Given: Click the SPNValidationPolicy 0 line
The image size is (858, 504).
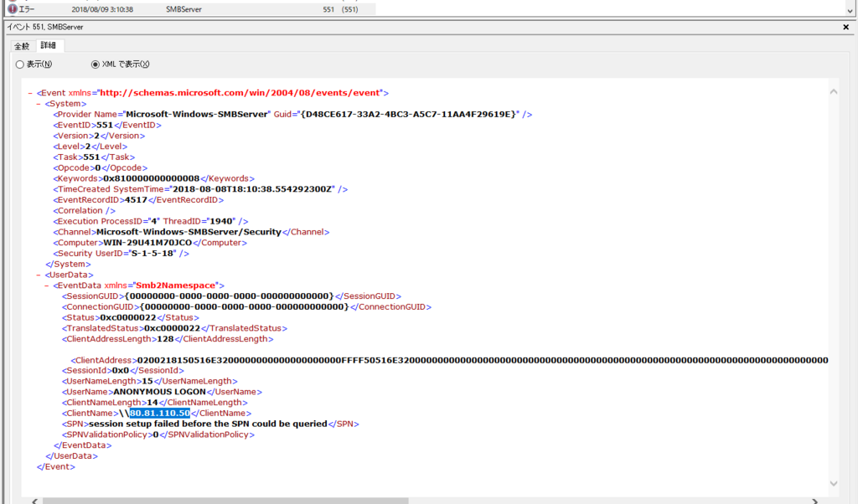Looking at the screenshot, I should coord(158,435).
